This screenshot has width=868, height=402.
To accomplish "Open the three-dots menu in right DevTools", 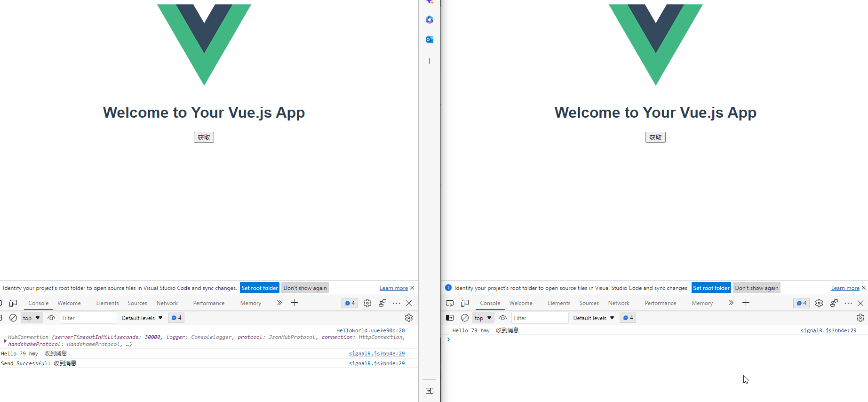I will pyautogui.click(x=848, y=303).
